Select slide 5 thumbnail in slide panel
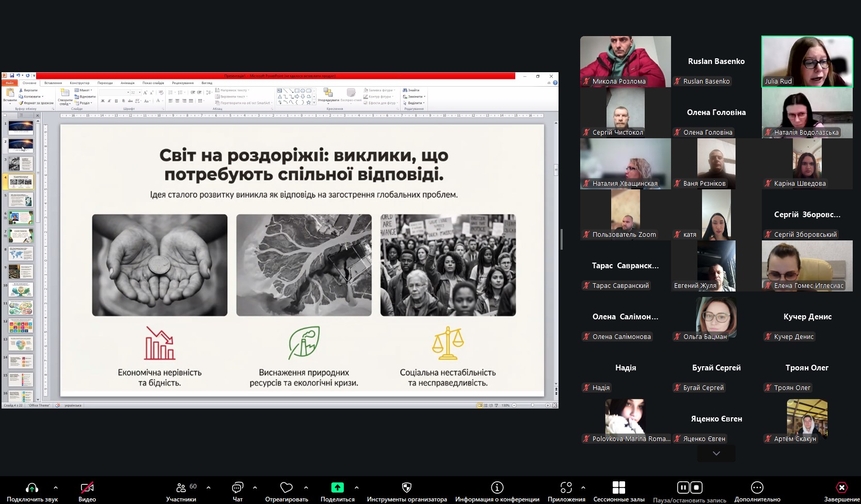Image resolution: width=861 pixels, height=504 pixels. point(21,200)
